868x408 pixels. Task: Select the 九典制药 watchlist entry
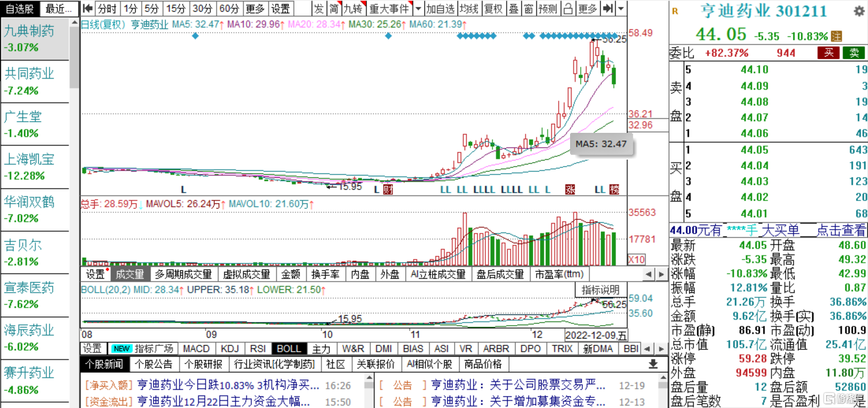pyautogui.click(x=35, y=39)
